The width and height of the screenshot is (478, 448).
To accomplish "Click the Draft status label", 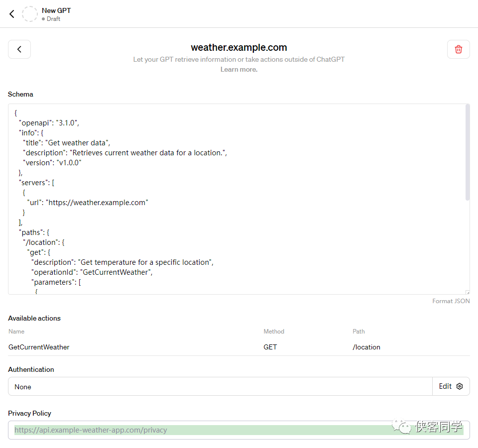I will pyautogui.click(x=53, y=19).
